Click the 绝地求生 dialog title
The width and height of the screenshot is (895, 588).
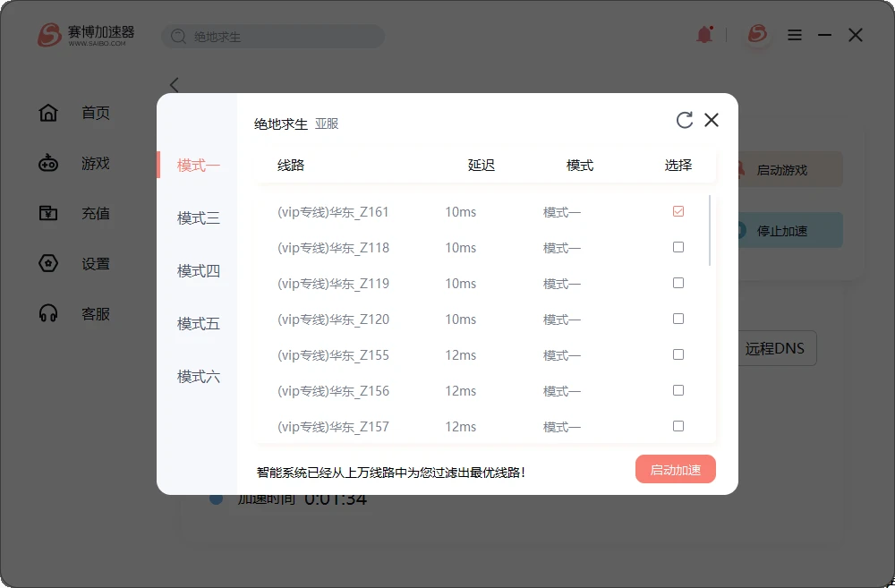click(x=281, y=124)
